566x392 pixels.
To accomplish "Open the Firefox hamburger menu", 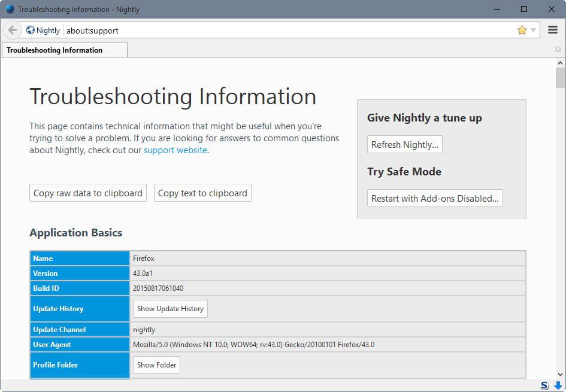I will point(552,29).
